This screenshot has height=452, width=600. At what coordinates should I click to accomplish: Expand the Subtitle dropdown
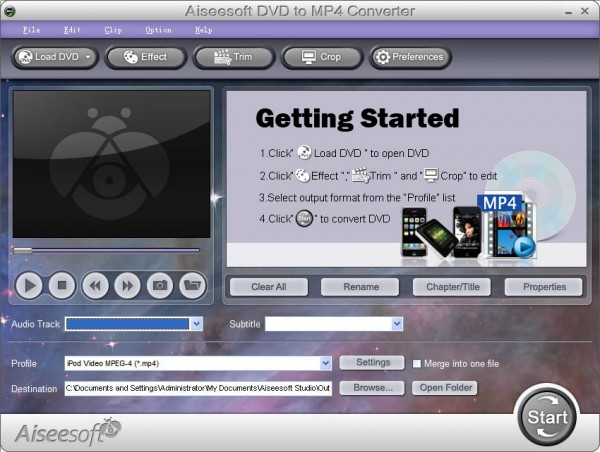397,324
